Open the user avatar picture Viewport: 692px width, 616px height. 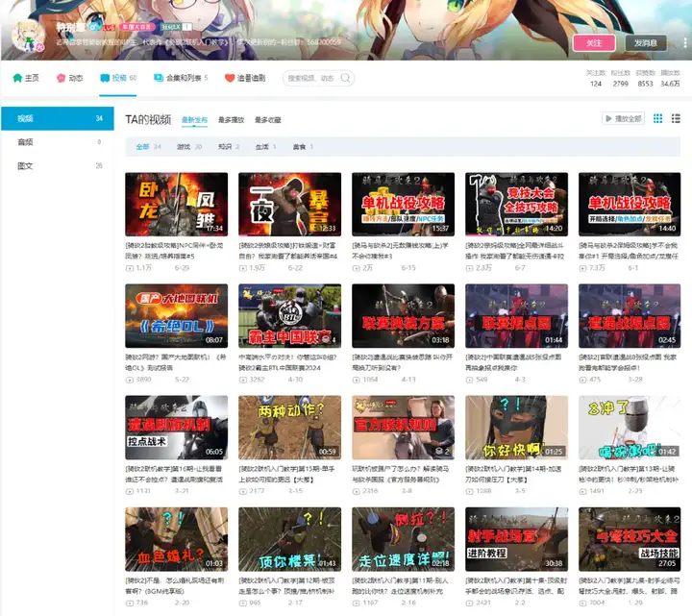[28, 36]
